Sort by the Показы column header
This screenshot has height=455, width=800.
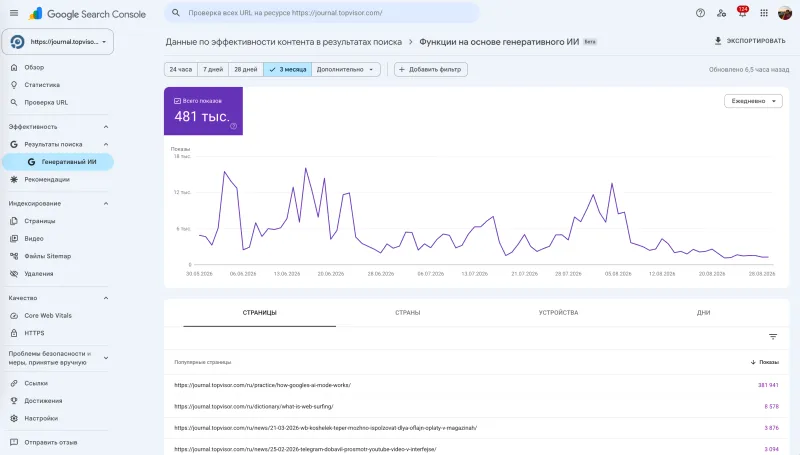click(x=765, y=362)
